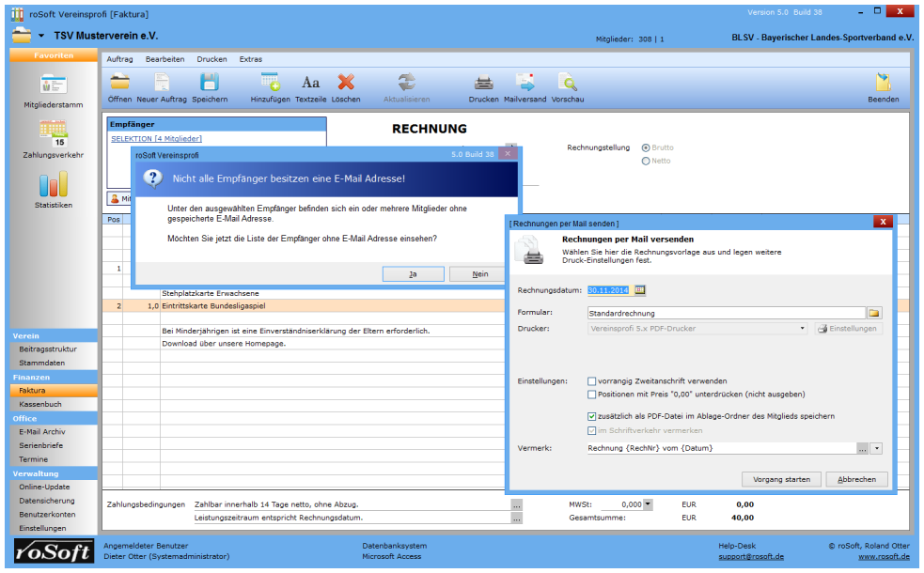Screen dimensions: 924x573
Task: Check 'Positionen mit Preis 0,00 unterdrücken'
Action: click(591, 395)
